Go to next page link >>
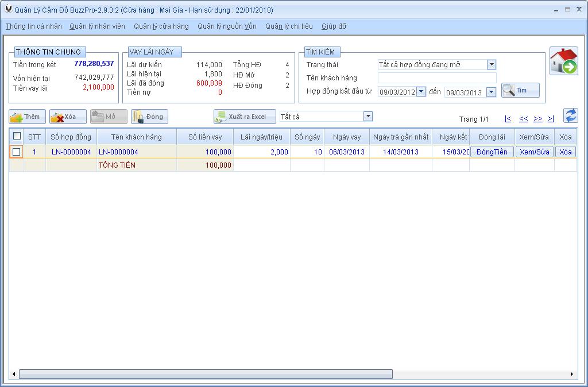 click(x=537, y=119)
